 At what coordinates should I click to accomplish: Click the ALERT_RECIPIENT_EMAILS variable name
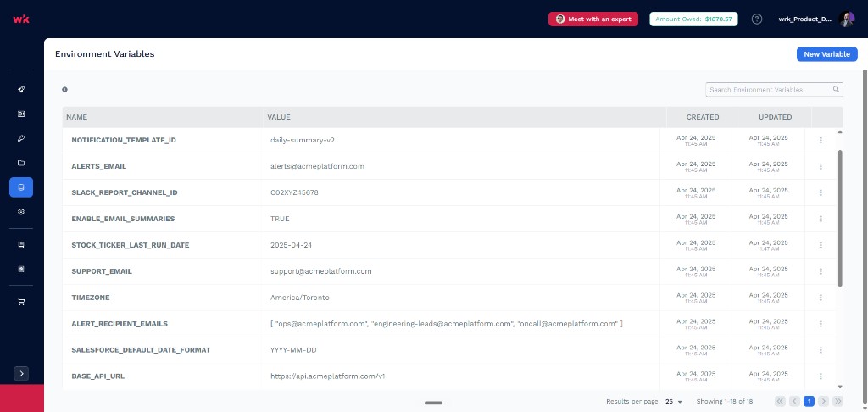[x=120, y=324]
